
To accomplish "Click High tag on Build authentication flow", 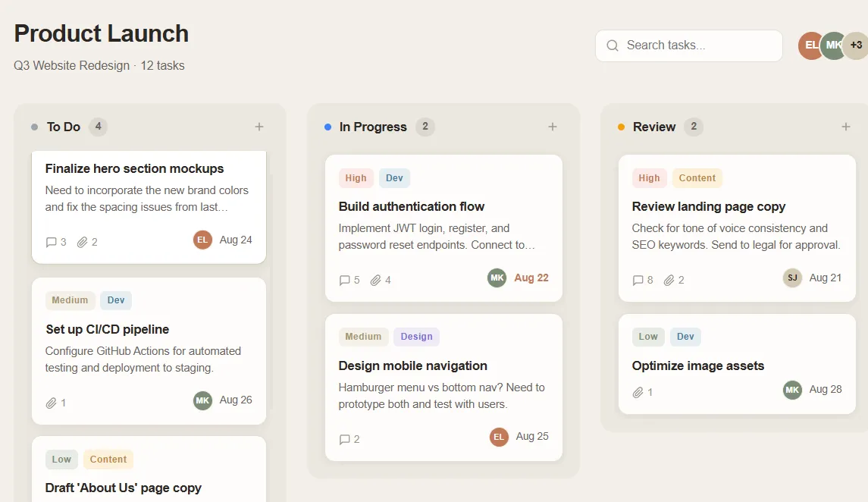I will tap(356, 178).
